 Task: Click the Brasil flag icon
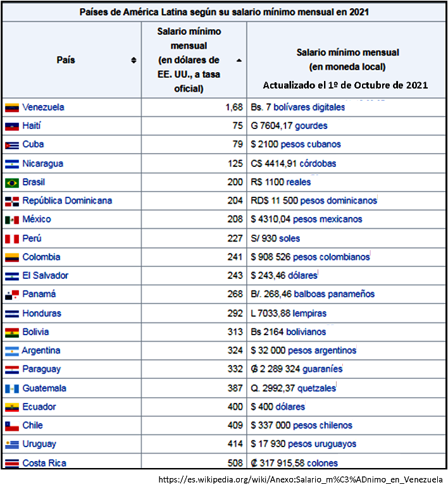pyautogui.click(x=11, y=183)
